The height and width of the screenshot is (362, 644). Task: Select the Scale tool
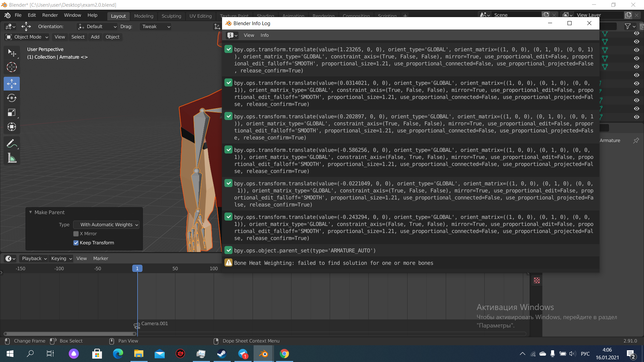pos(12,113)
